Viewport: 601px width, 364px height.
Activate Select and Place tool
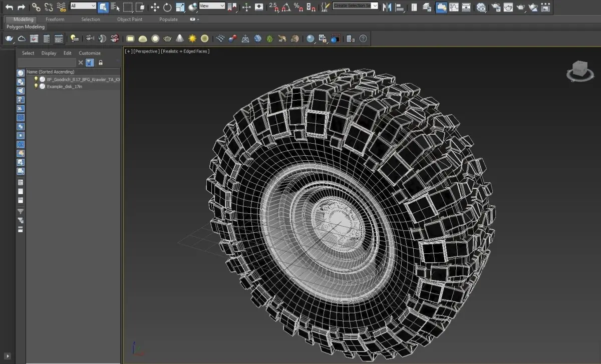192,7
